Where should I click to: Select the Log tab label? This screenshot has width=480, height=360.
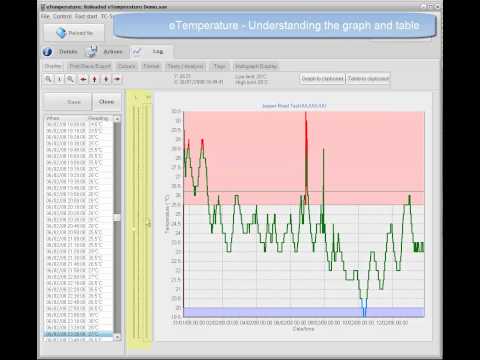click(x=158, y=51)
